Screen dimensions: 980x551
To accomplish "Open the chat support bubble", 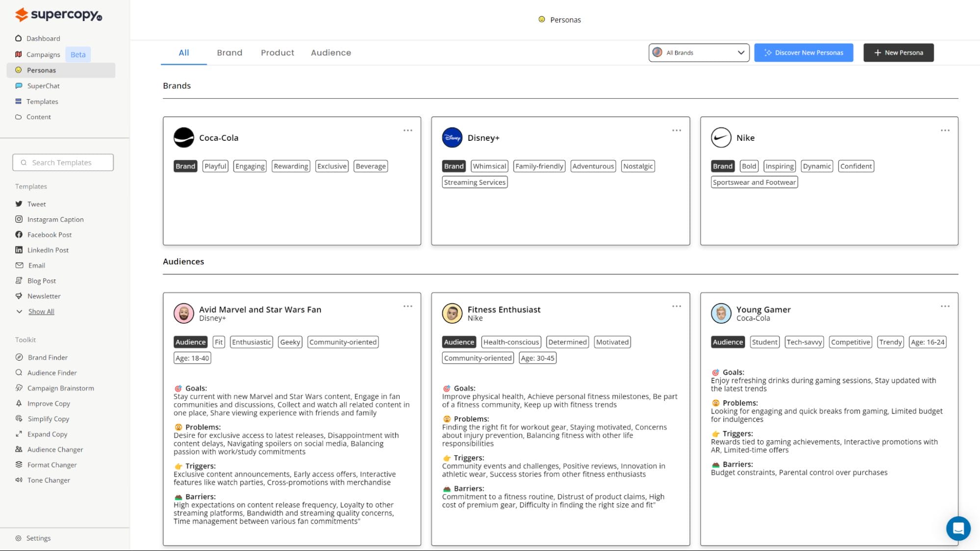I will [x=957, y=528].
